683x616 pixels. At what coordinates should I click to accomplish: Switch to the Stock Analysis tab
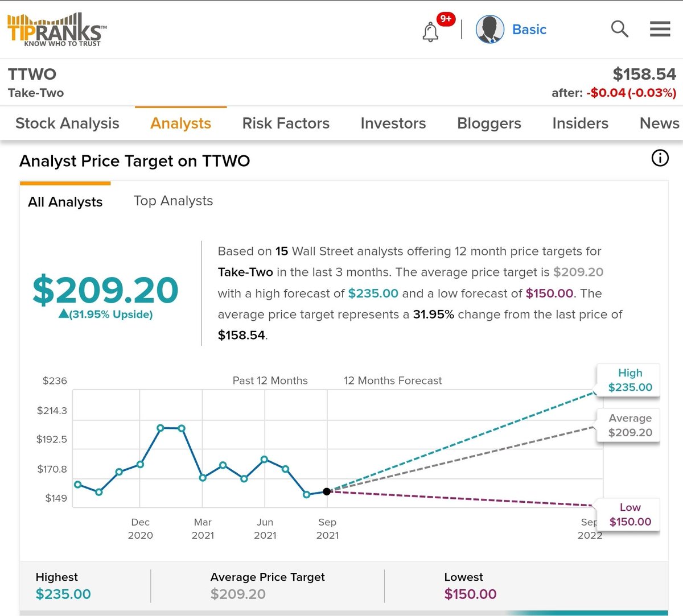tap(67, 123)
